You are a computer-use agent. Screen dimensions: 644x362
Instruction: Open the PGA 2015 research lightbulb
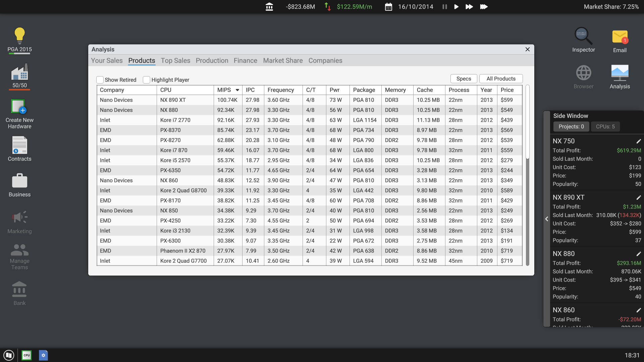pyautogui.click(x=19, y=36)
